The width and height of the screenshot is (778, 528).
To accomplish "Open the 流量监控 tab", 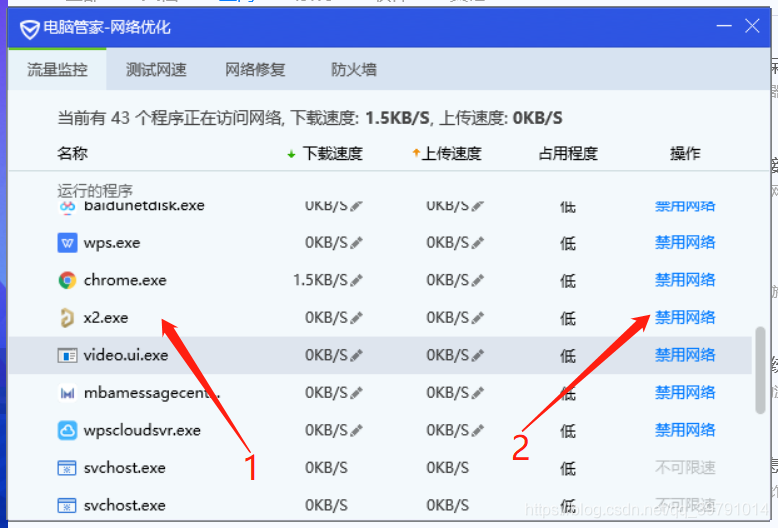I will coord(57,69).
